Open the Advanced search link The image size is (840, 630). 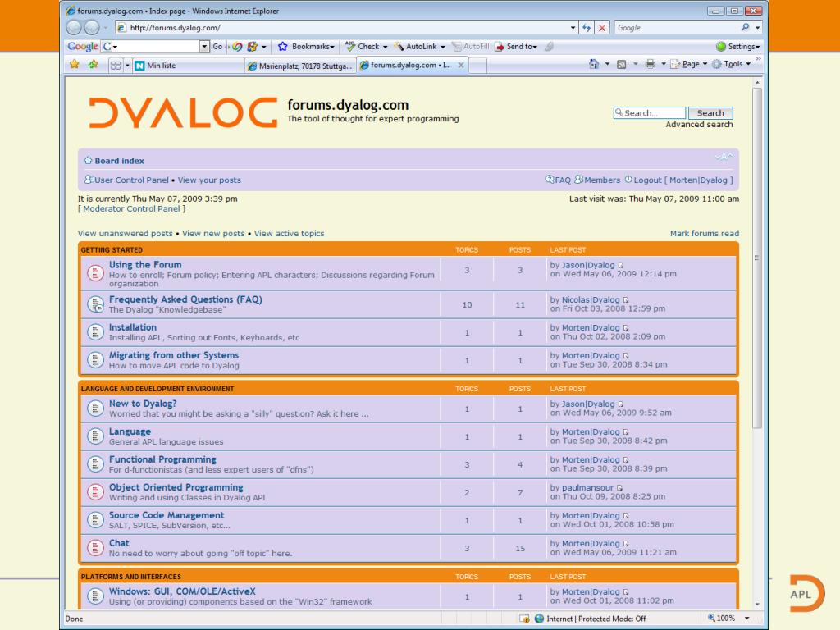pos(699,125)
